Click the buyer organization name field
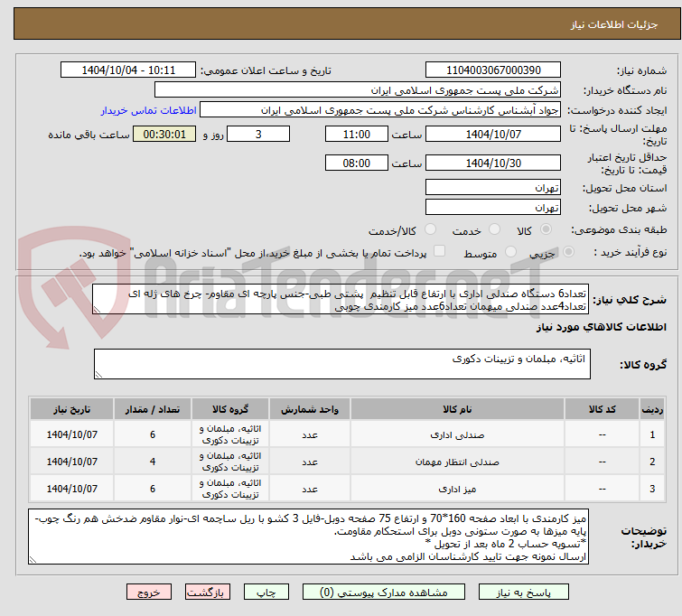This screenshot has height=616, width=682. pyautogui.click(x=358, y=90)
